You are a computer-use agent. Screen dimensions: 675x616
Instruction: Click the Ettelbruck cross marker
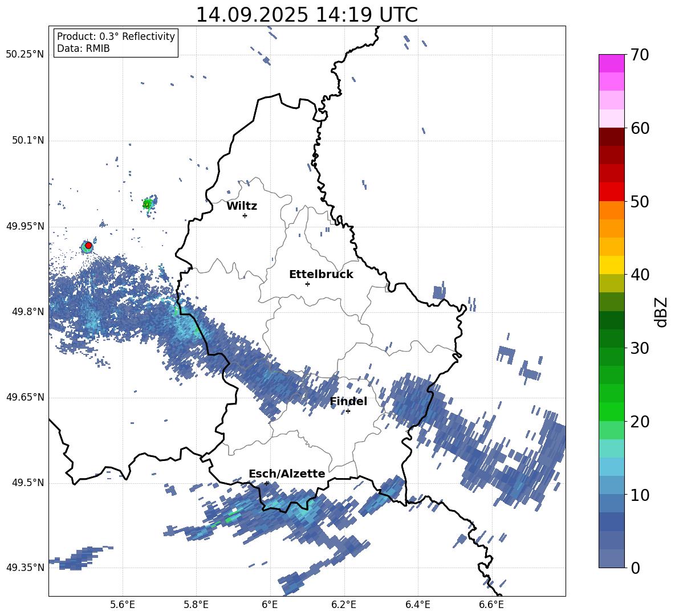[307, 284]
